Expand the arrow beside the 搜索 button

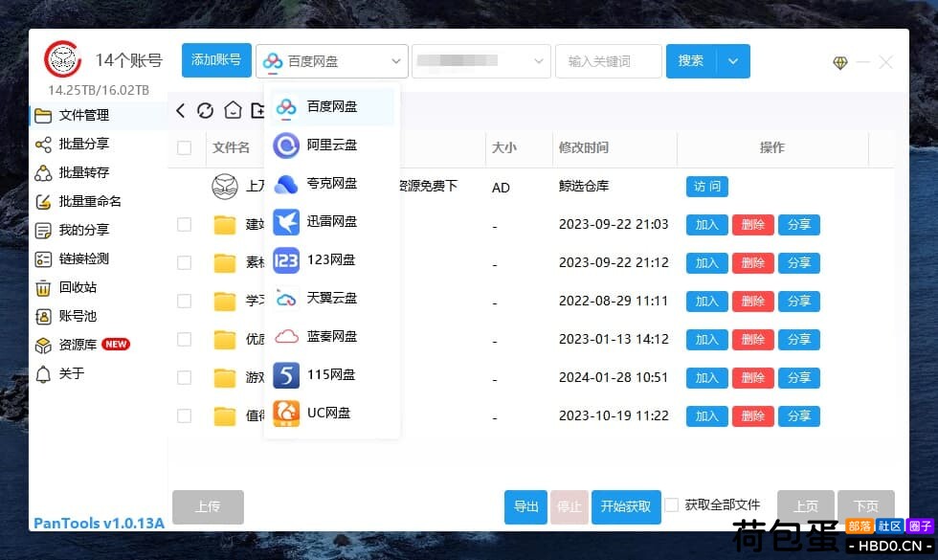coord(733,61)
